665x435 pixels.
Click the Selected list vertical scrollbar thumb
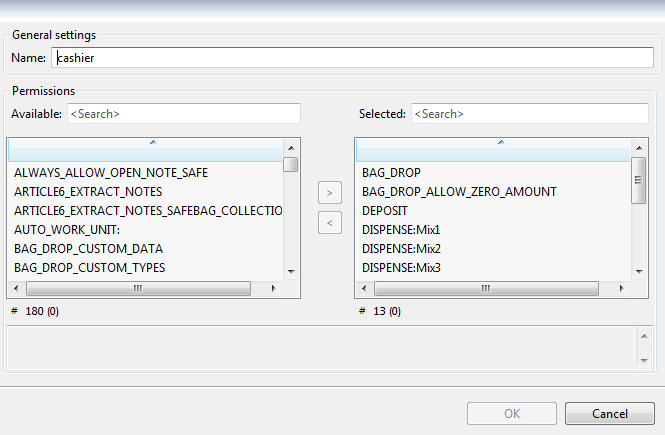point(638,179)
